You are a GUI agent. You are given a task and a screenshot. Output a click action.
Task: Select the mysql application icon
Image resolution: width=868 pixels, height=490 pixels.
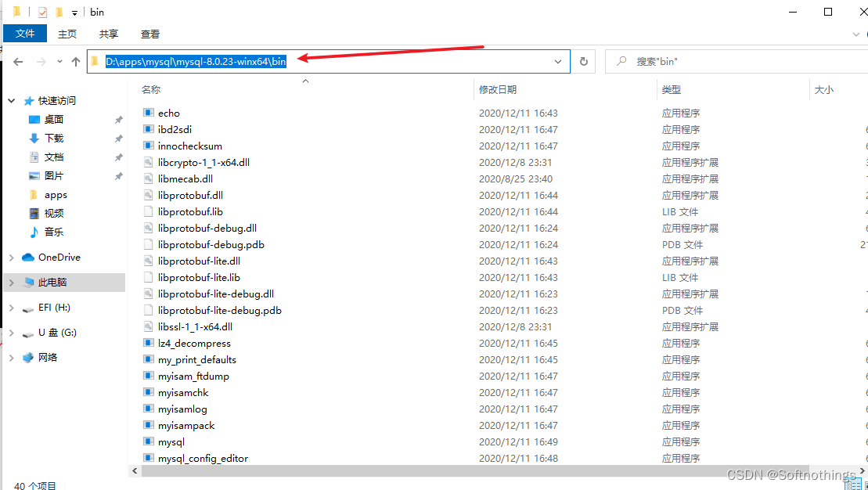point(149,441)
